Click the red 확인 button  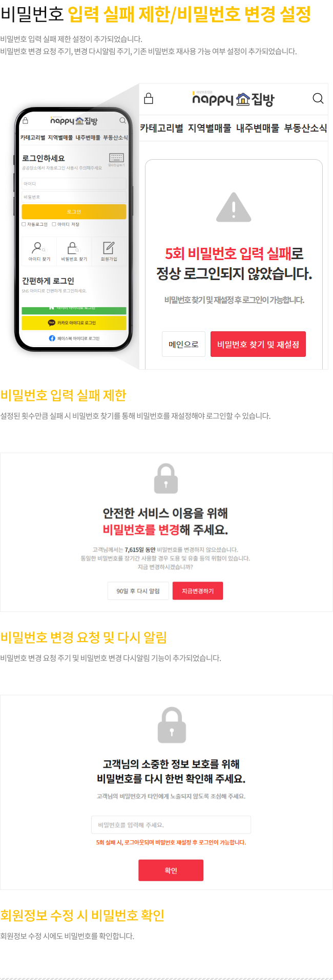pyautogui.click(x=171, y=870)
